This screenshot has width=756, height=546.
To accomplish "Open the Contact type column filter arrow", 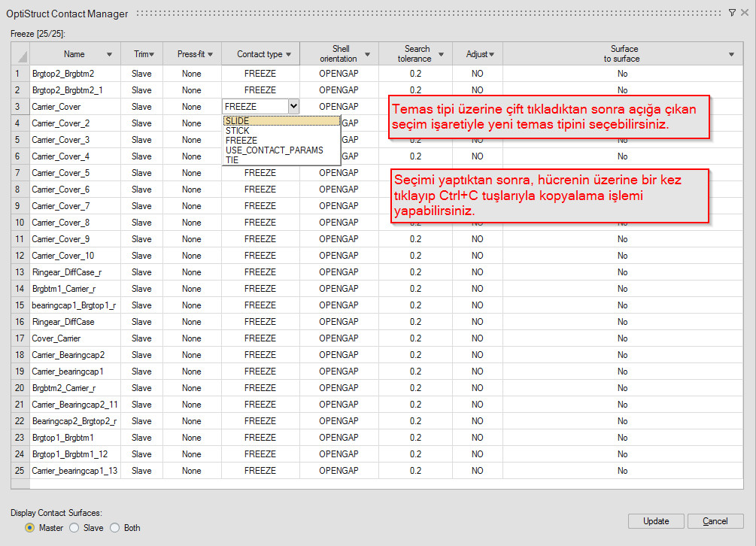I will pyautogui.click(x=289, y=54).
